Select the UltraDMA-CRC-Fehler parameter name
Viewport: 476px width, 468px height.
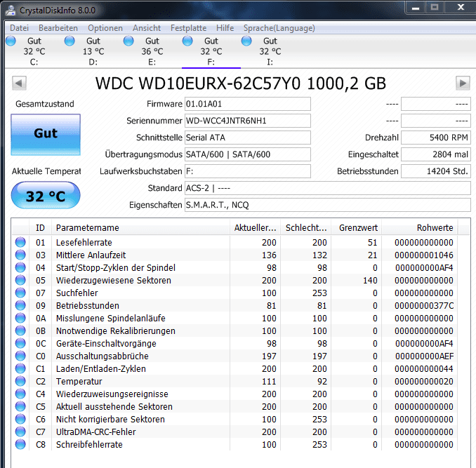tap(96, 432)
